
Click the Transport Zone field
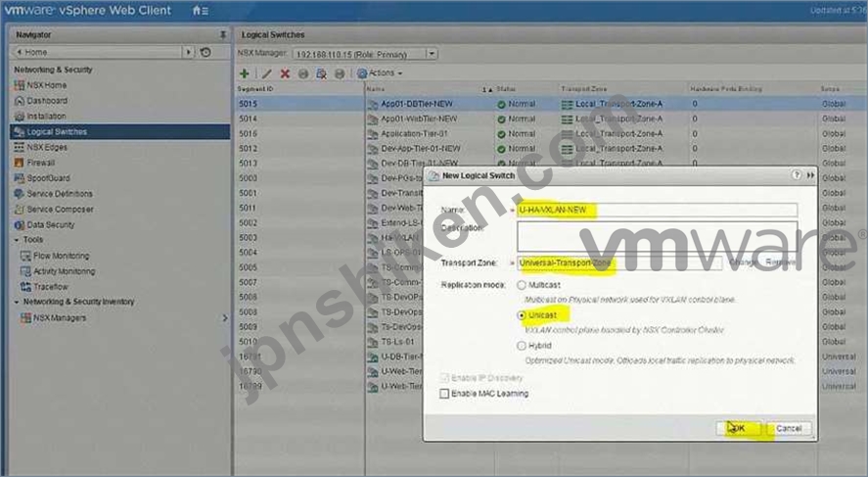[619, 263]
